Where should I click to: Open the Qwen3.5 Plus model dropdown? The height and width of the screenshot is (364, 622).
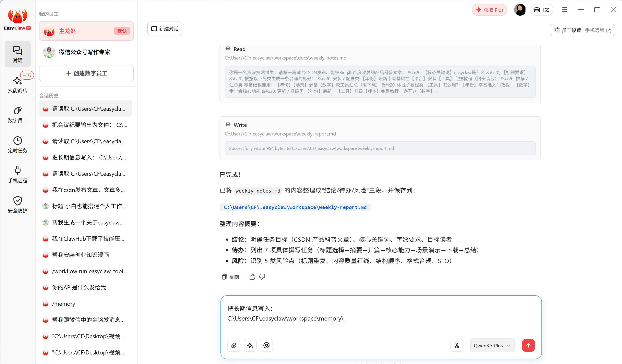pyautogui.click(x=492, y=345)
